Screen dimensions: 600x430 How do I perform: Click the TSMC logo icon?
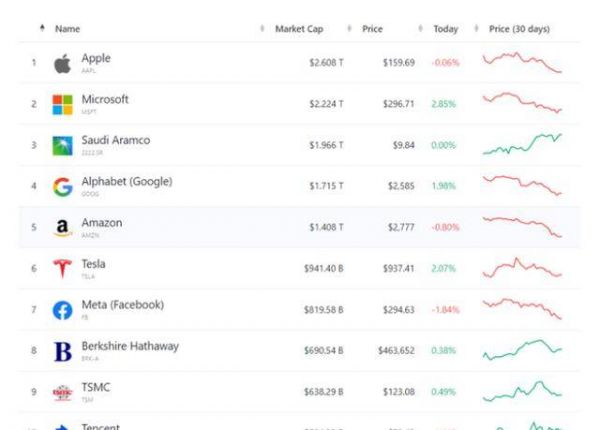[62, 392]
